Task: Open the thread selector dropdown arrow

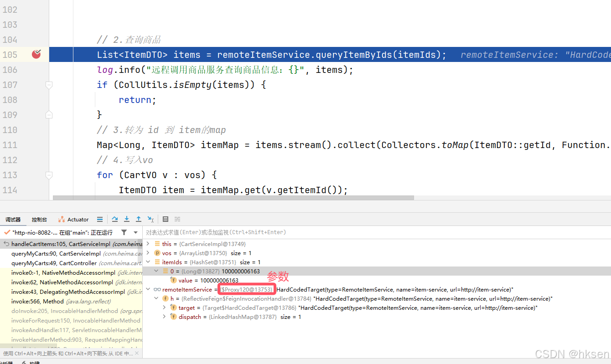Action: 135,232
